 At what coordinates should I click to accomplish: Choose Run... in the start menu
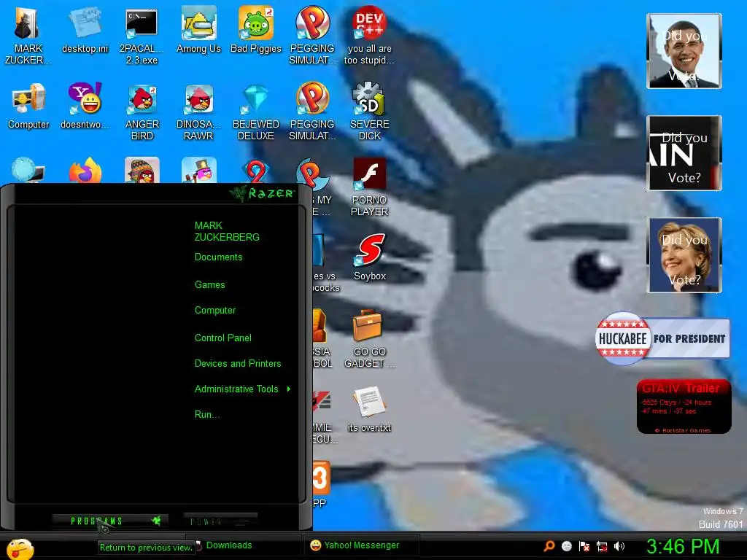tap(206, 414)
